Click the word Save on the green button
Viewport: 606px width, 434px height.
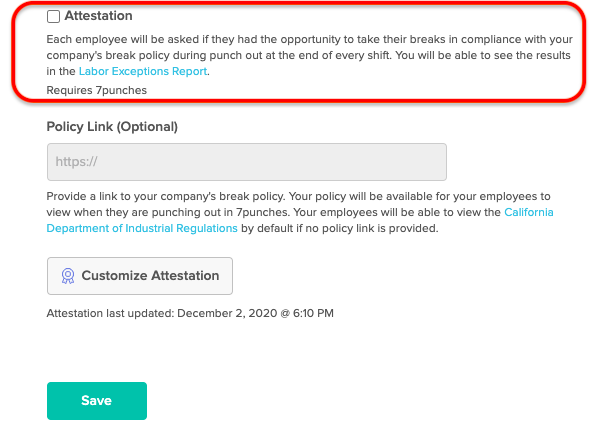tap(97, 401)
